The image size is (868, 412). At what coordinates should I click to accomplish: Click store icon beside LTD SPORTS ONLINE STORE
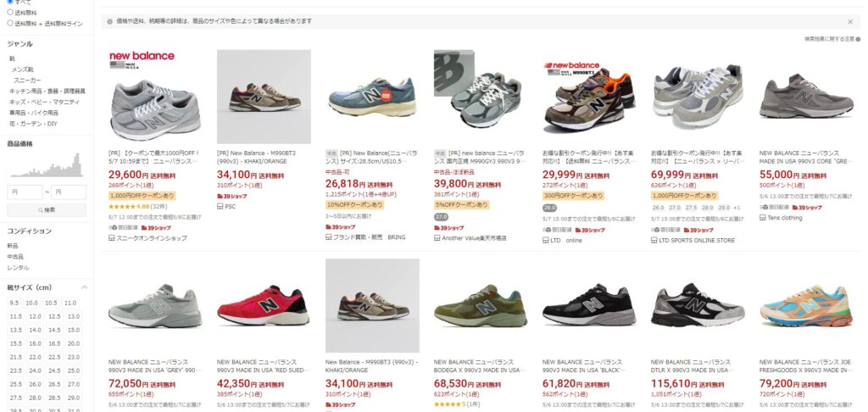point(654,241)
